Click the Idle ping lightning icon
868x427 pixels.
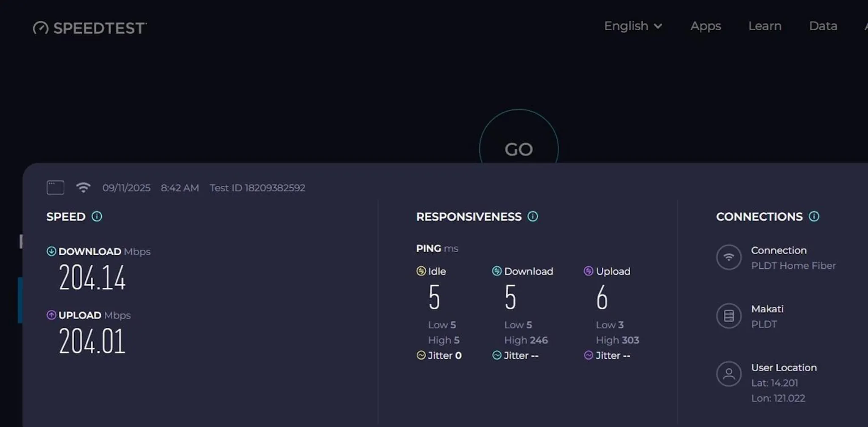pos(420,271)
